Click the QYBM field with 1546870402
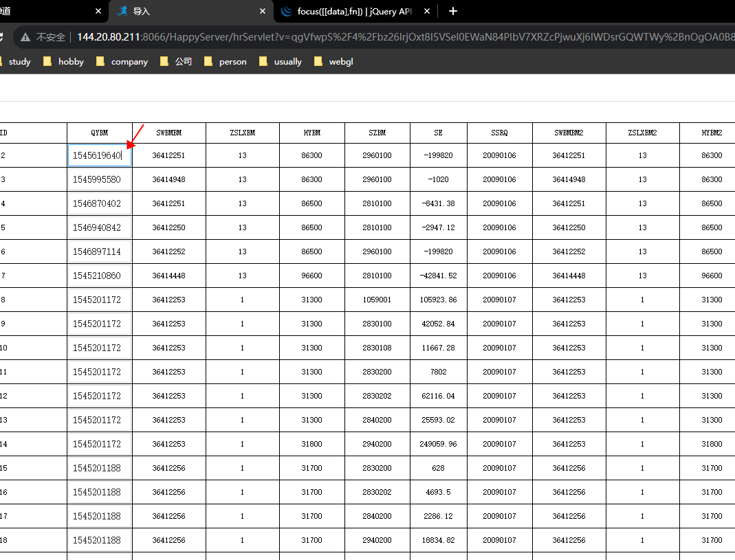 point(99,204)
